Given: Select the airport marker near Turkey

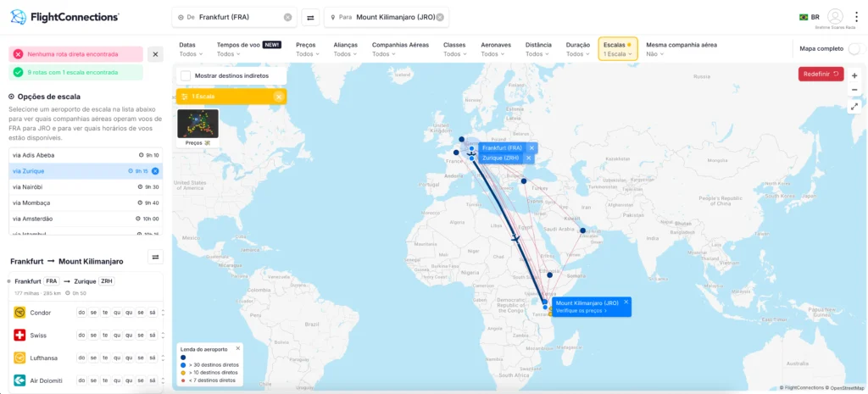Looking at the screenshot, I should (524, 181).
